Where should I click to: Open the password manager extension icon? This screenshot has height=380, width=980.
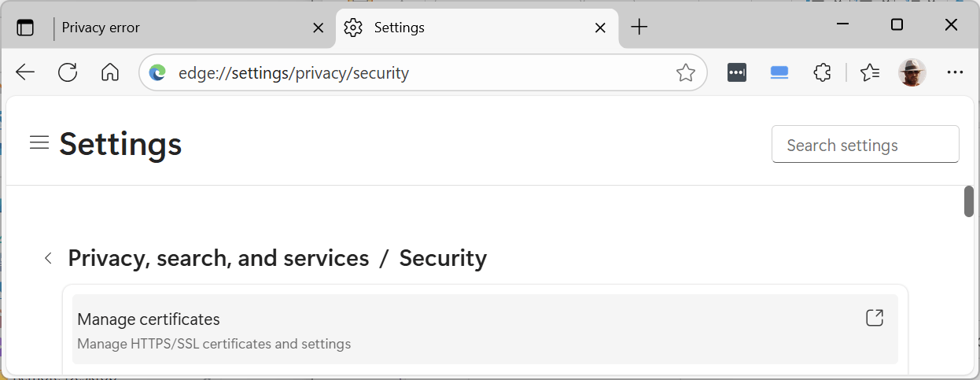click(x=736, y=73)
